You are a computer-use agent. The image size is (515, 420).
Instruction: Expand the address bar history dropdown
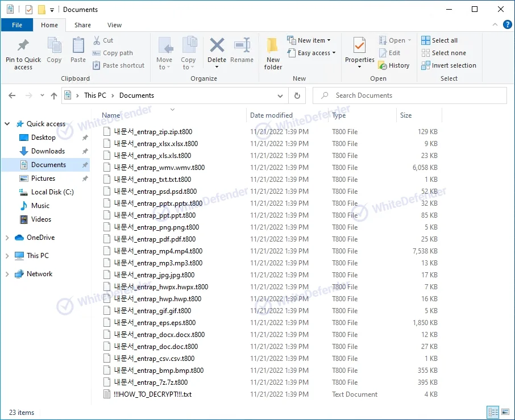[x=280, y=96]
